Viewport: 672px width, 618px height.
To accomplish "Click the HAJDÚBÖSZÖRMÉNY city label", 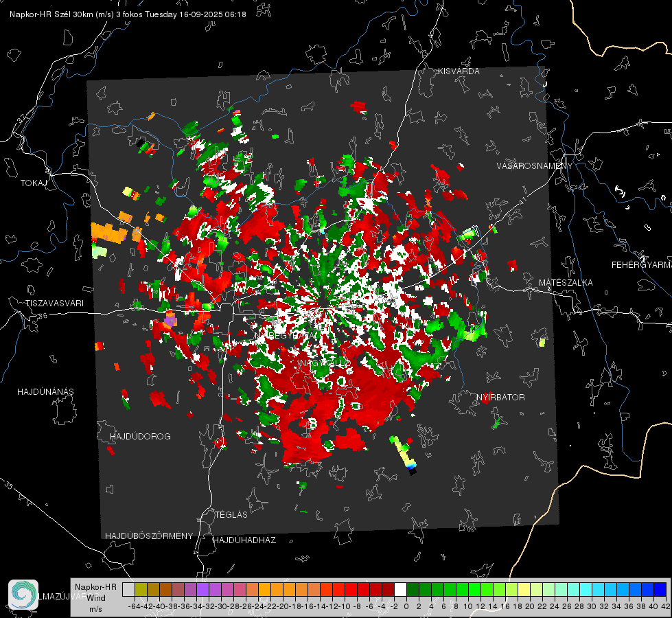I will [x=149, y=536].
